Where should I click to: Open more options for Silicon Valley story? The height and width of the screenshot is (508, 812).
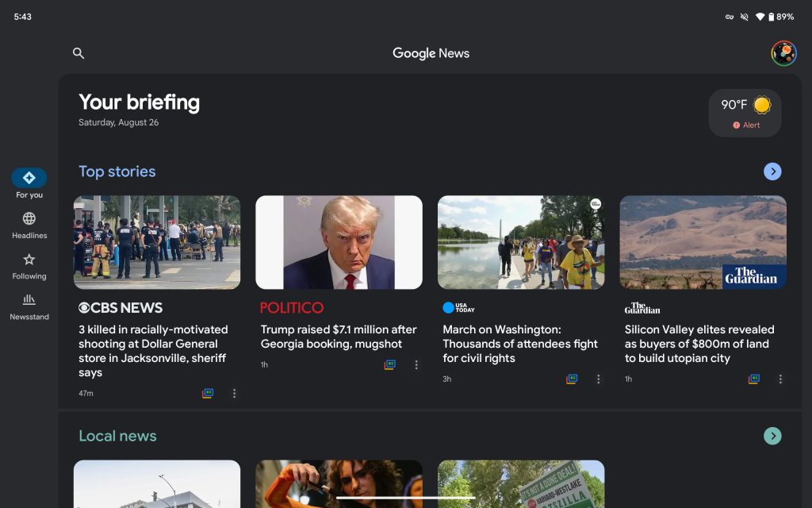pyautogui.click(x=780, y=379)
